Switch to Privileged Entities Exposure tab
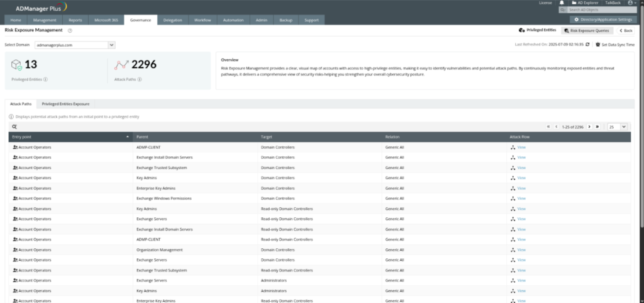This screenshot has height=303, width=644. [65, 103]
